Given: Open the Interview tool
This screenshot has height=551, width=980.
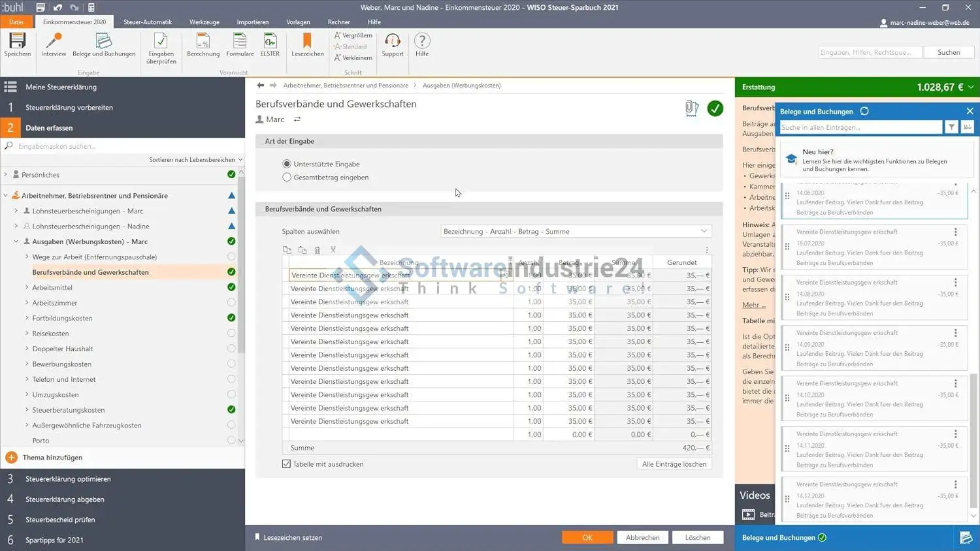Looking at the screenshot, I should (x=54, y=42).
